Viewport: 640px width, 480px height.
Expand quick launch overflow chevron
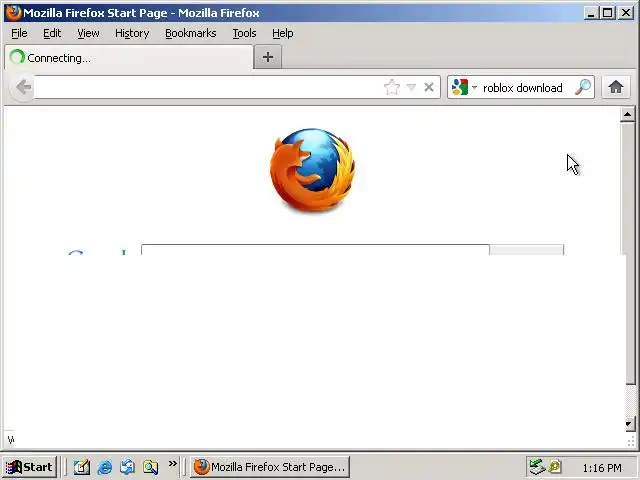173,463
